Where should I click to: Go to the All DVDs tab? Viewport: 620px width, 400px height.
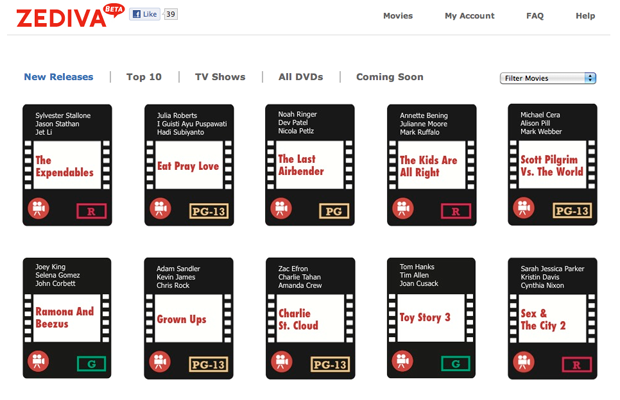click(x=301, y=77)
